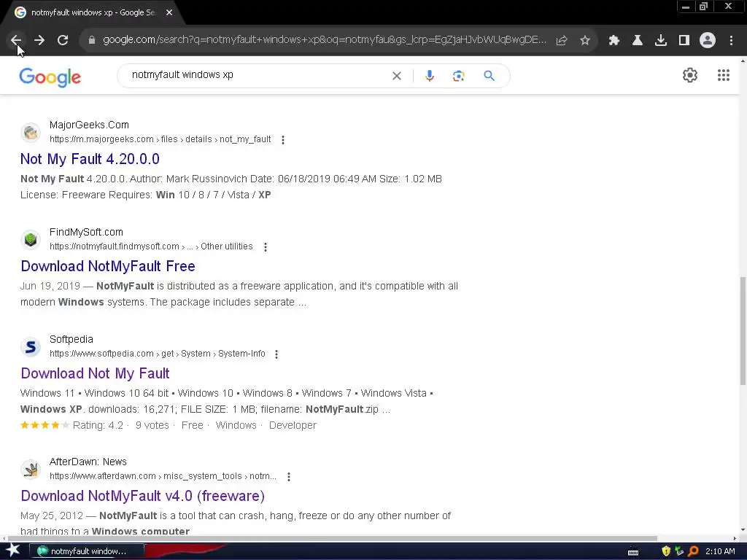Click the taskbar start star button
Screen dimensions: 747x560
[x=12, y=551]
